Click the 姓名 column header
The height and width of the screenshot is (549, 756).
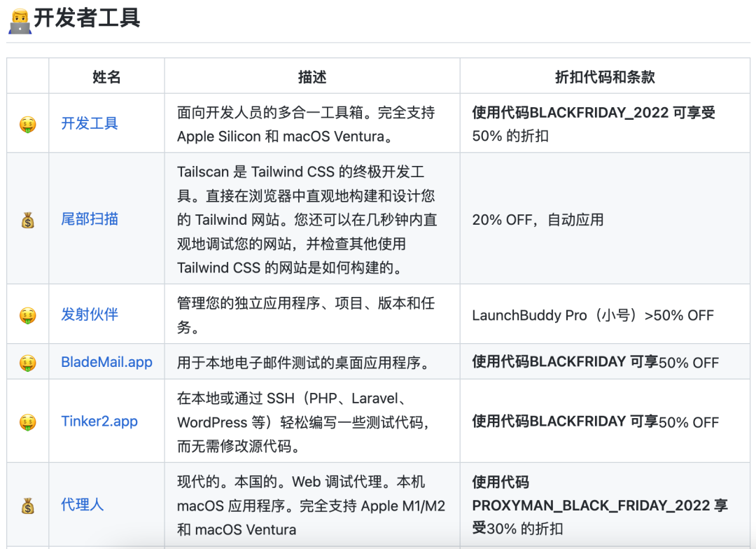106,77
